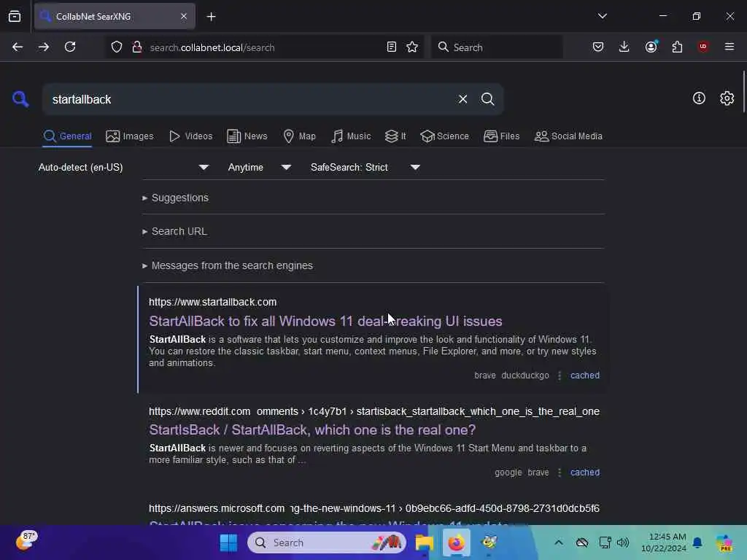Open the extensions puzzle icon
The height and width of the screenshot is (560, 747).
tap(677, 47)
